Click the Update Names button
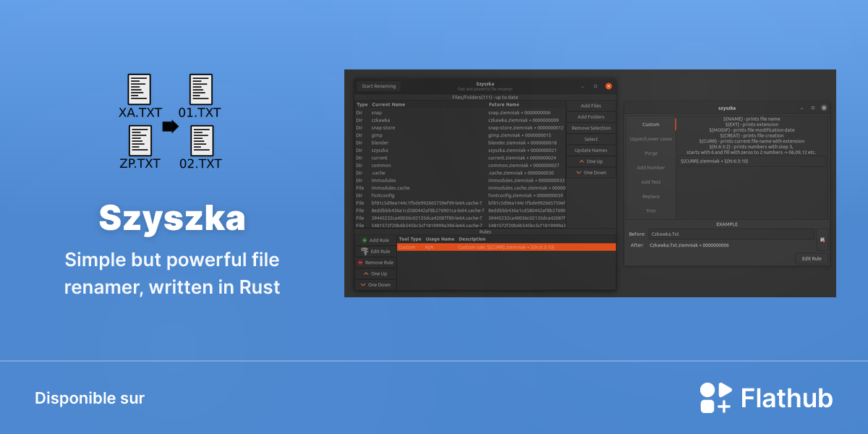 (x=591, y=150)
